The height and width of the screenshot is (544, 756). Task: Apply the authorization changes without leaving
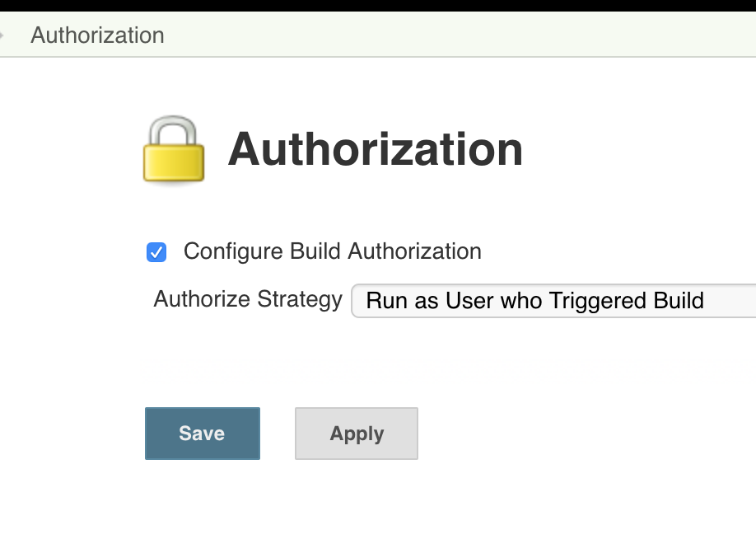coord(356,434)
